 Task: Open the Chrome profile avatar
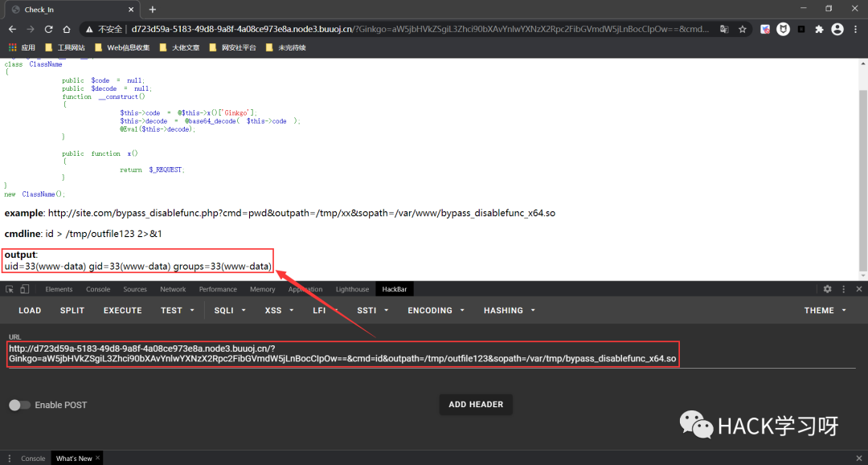tap(837, 29)
